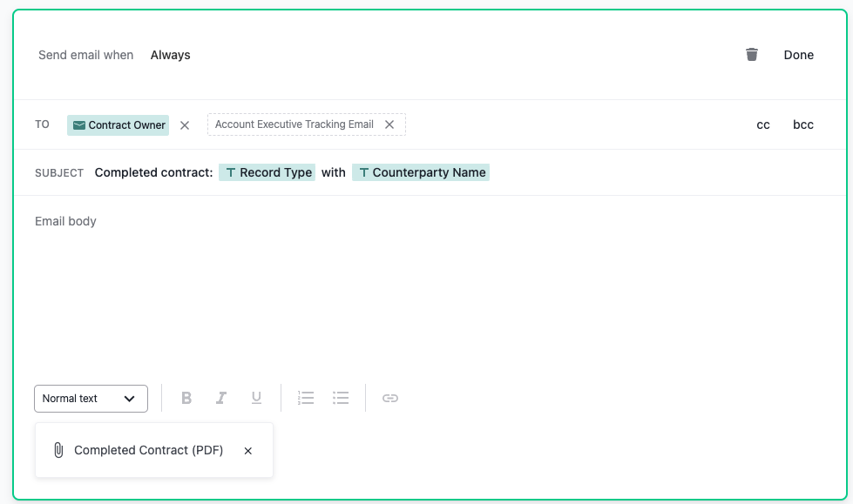The image size is (853, 504).
Task: Change the Always send condition
Action: pyautogui.click(x=170, y=54)
